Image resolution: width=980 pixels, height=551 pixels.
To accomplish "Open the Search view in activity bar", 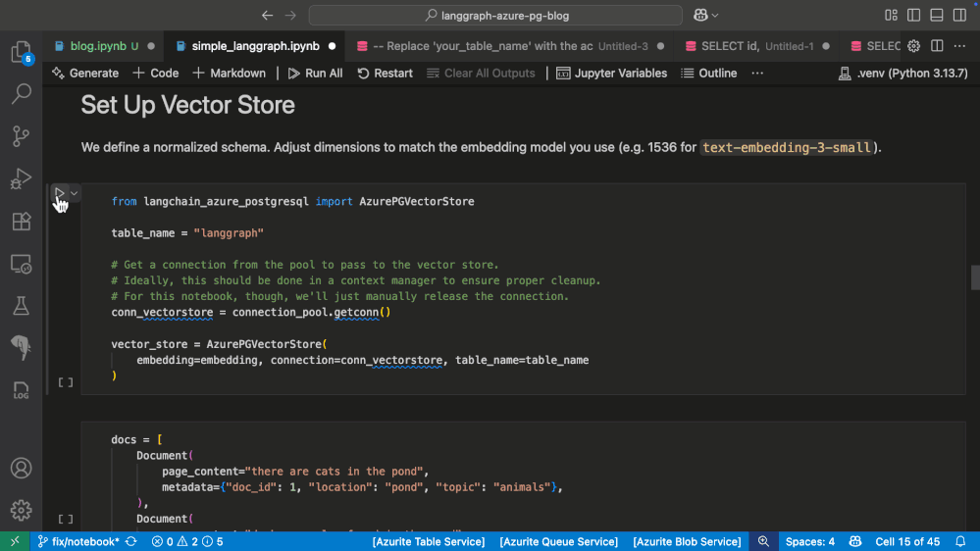I will [x=21, y=94].
